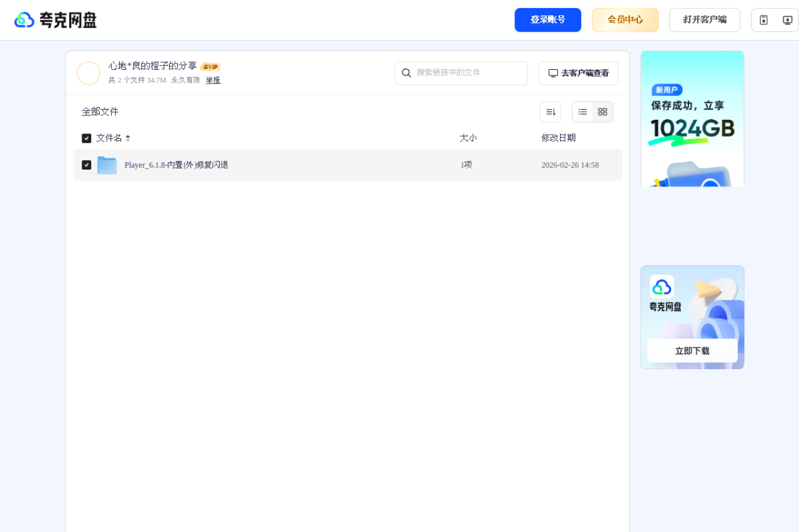799x532 pixels.
Task: Click the search magnifier icon in search box
Action: pyautogui.click(x=406, y=73)
